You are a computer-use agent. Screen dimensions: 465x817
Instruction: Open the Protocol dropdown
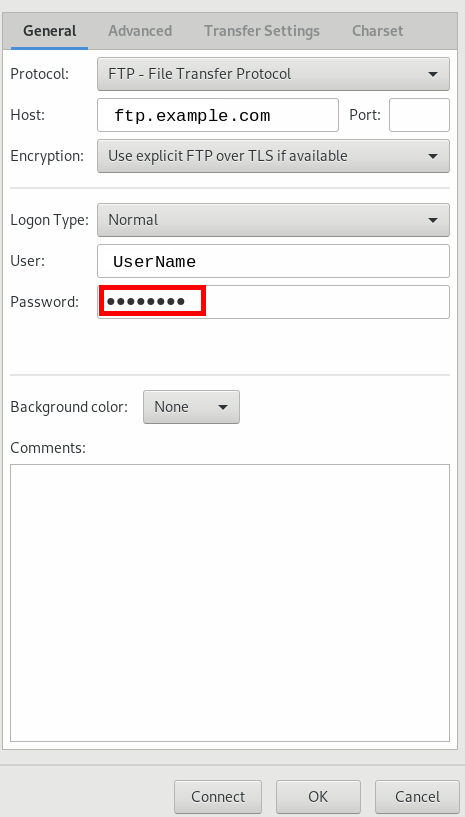(x=273, y=74)
